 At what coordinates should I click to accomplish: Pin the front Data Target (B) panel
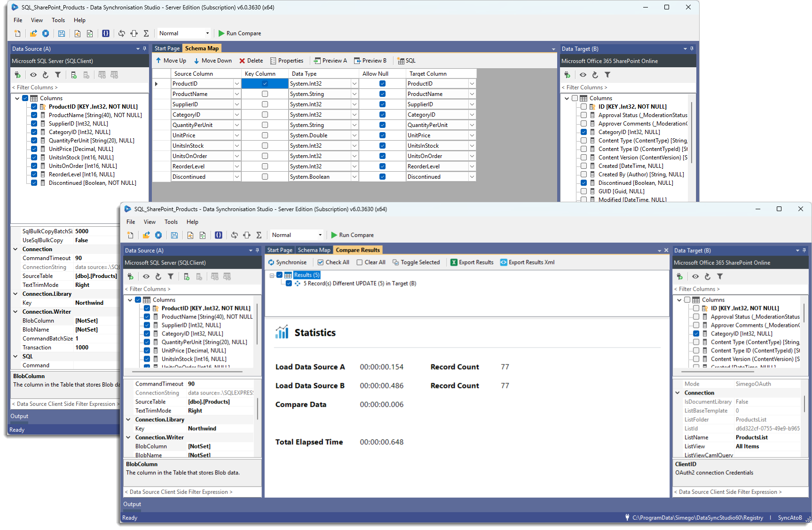804,250
